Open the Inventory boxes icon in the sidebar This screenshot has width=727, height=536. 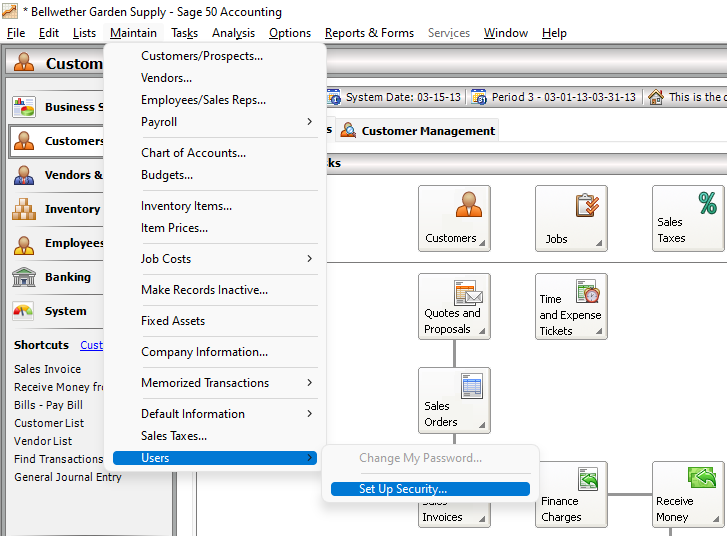pos(24,209)
